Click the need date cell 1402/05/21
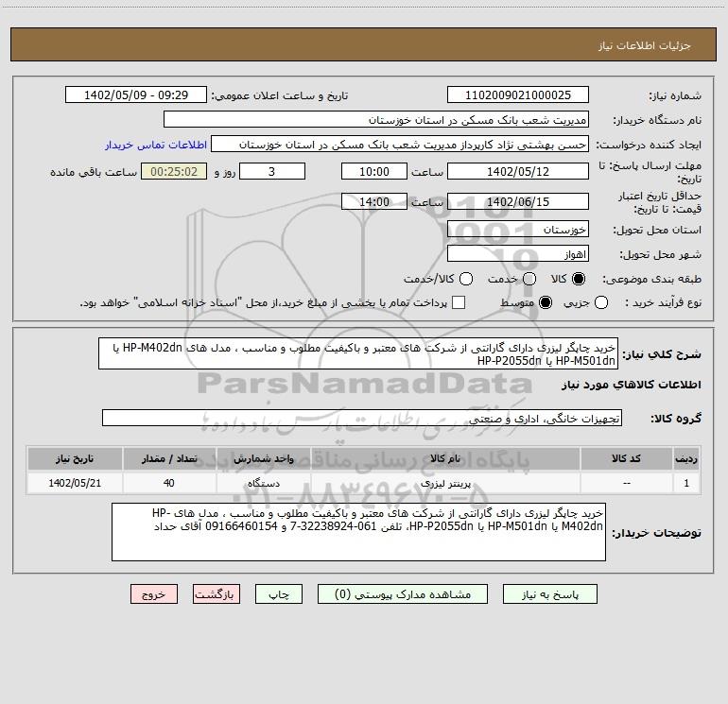Viewport: 728px width, 704px height. 75,483
